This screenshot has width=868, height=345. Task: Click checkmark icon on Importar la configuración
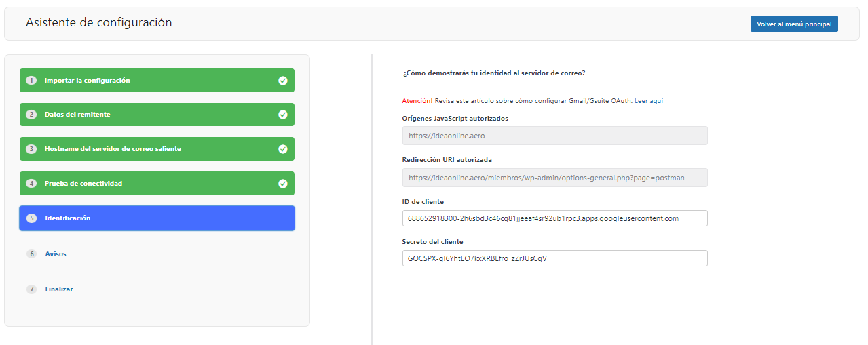tap(283, 80)
